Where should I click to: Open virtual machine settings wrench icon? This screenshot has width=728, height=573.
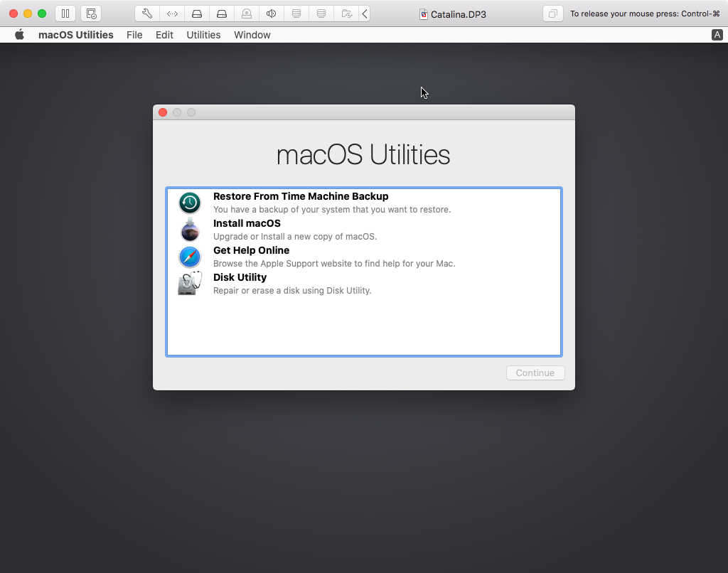tap(147, 14)
